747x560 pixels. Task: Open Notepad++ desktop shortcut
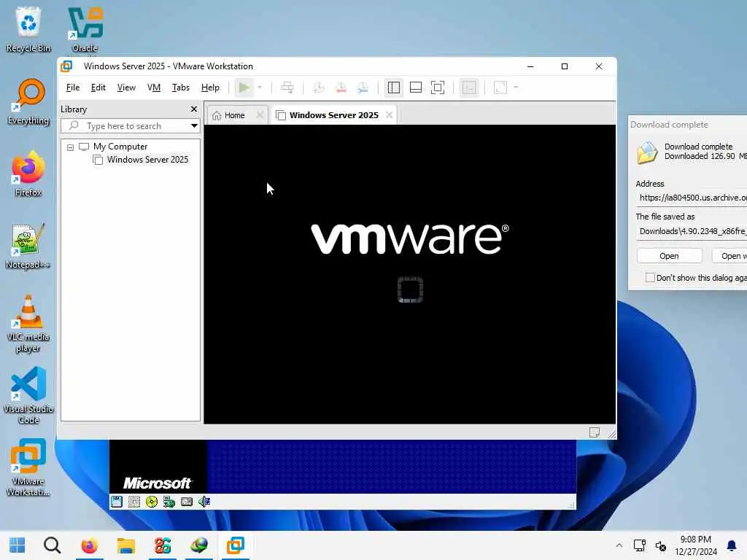click(x=28, y=246)
